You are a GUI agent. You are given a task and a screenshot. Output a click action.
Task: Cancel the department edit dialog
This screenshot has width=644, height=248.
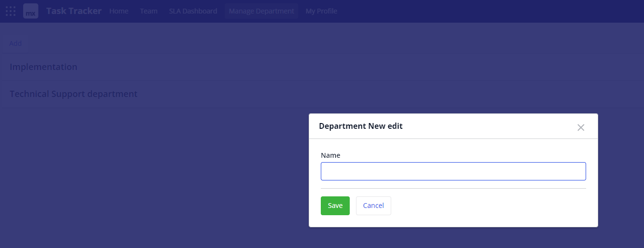[373, 206]
